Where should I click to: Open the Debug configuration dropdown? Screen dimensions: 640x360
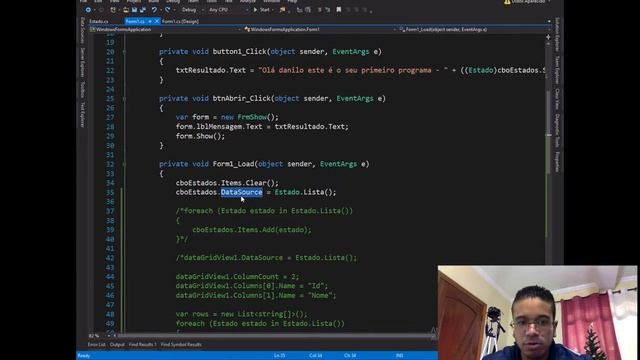[x=192, y=10]
